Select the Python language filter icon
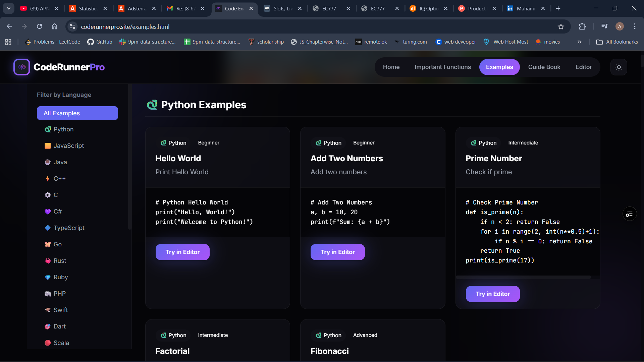644x362 pixels. pos(48,129)
